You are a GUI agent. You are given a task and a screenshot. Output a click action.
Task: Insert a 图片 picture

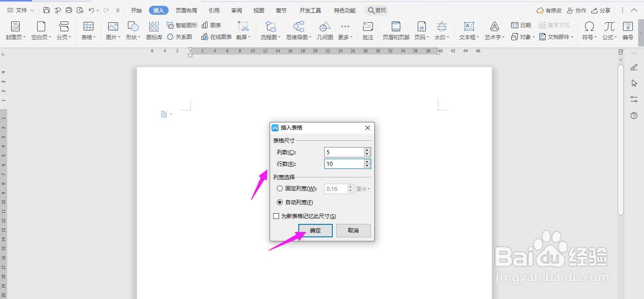(113, 31)
